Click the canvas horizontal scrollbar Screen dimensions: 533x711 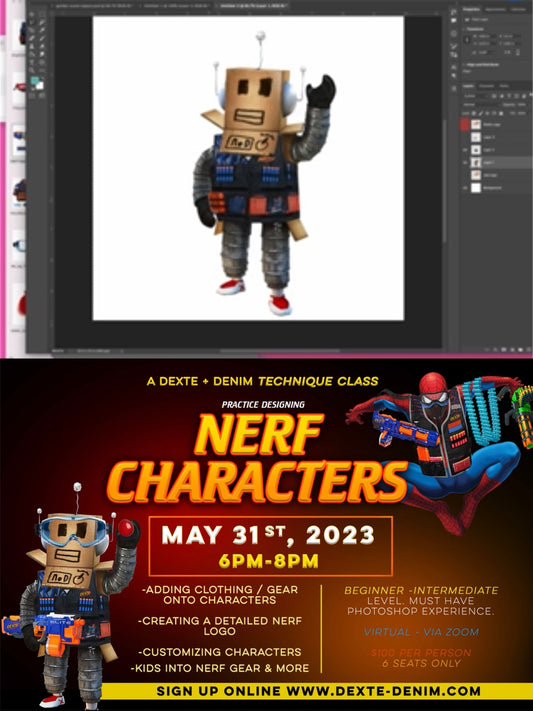[x=279, y=351]
